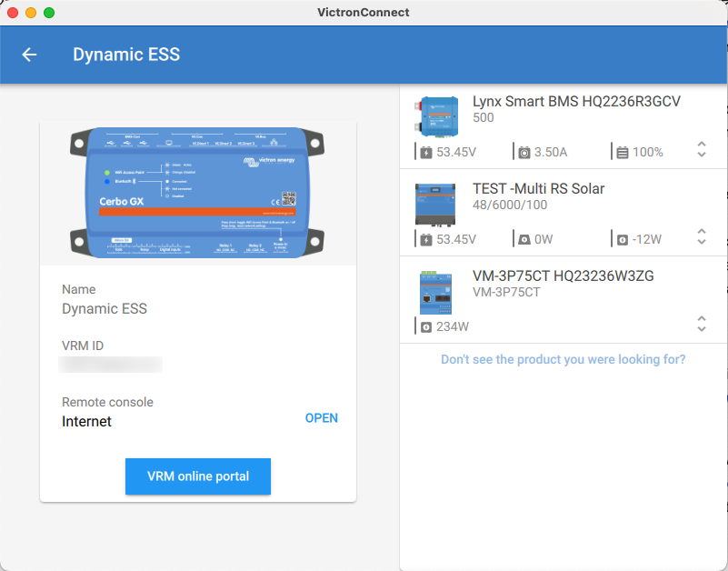Click the 100% state of charge icon
This screenshot has height=571, width=728.
[622, 152]
